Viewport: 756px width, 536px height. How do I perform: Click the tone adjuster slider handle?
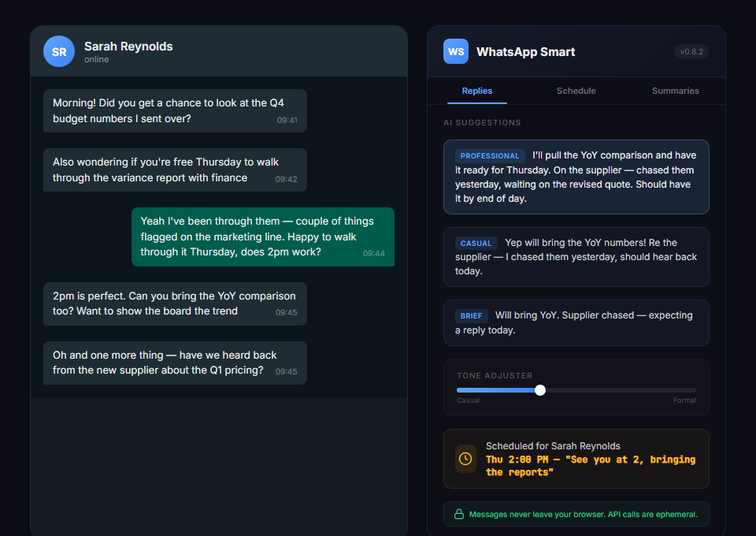(x=539, y=390)
